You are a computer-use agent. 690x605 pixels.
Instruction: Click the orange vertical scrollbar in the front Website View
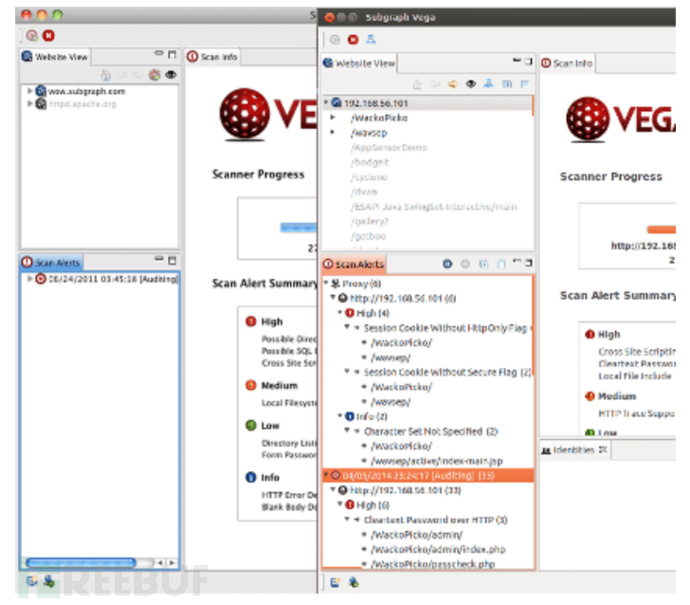(x=532, y=106)
